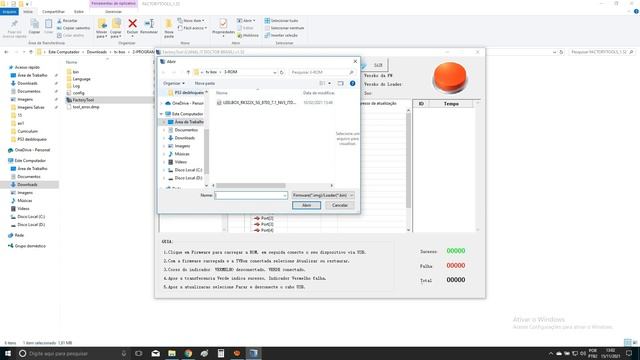This screenshot has height=360, width=640.
Task: Expand the Copiar para dropdown in ribbon
Action: pyautogui.click(x=116, y=35)
